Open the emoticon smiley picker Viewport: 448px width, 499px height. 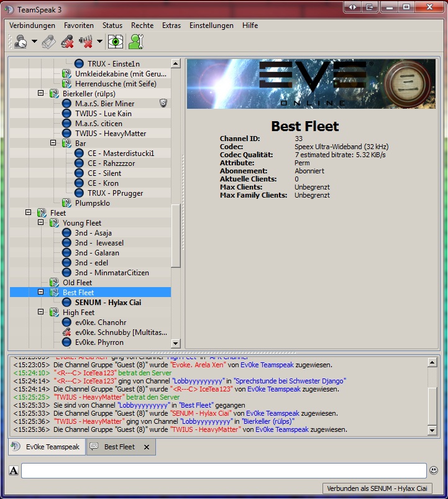pos(433,470)
